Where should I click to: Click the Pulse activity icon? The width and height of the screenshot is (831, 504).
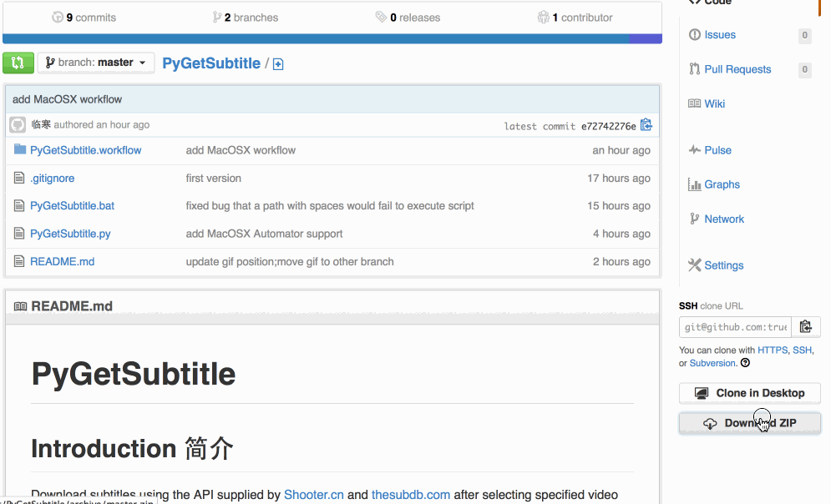694,150
